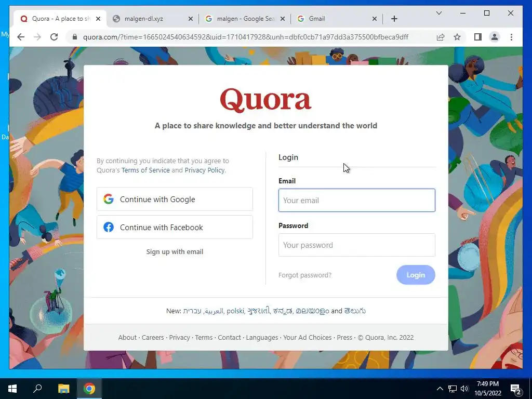Open the volume tray icon

464,389
